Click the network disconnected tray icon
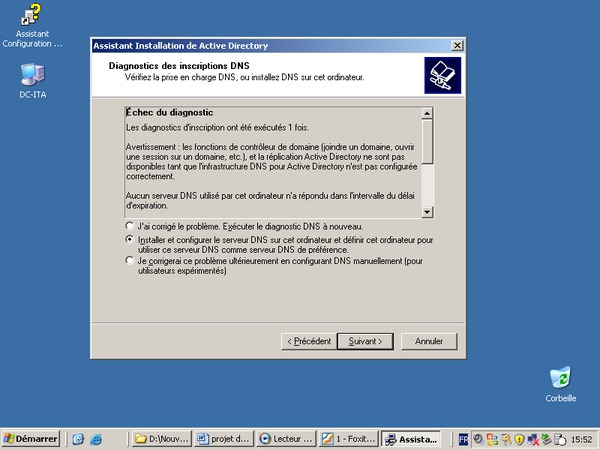Screen dimensions: 600x450 point(533,439)
